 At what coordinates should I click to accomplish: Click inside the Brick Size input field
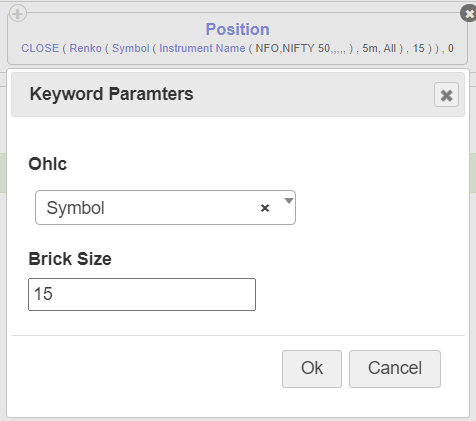tap(142, 294)
